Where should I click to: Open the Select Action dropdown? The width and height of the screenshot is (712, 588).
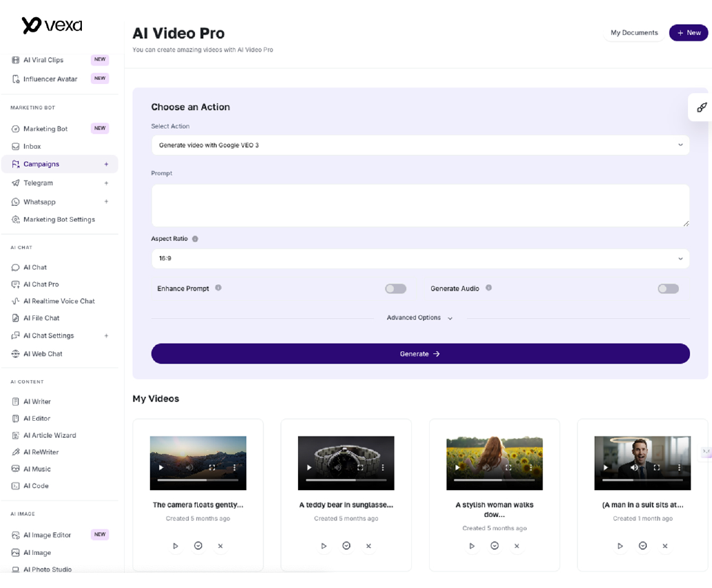[x=420, y=145]
